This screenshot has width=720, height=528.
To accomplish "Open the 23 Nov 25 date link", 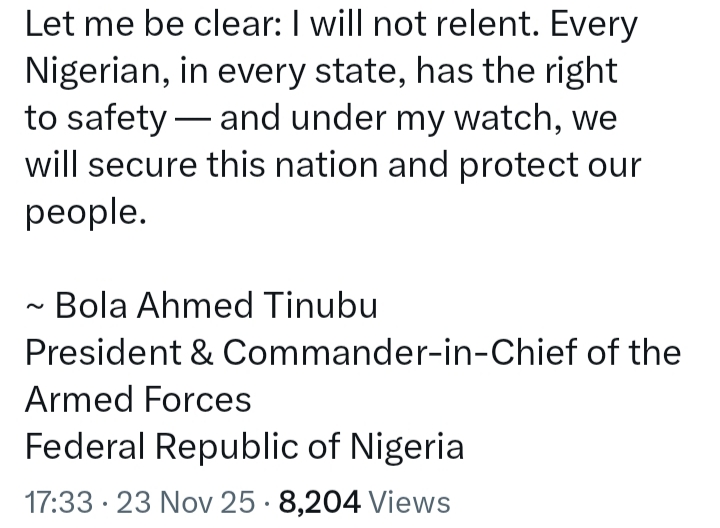I will tap(186, 501).
